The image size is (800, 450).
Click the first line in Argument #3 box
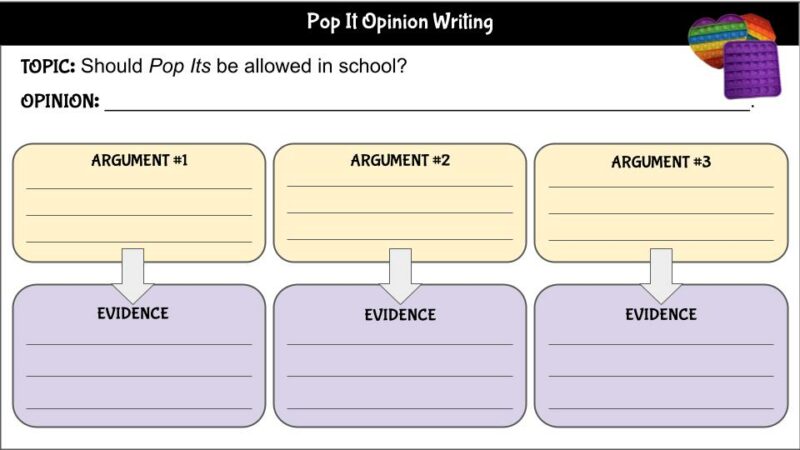661,185
